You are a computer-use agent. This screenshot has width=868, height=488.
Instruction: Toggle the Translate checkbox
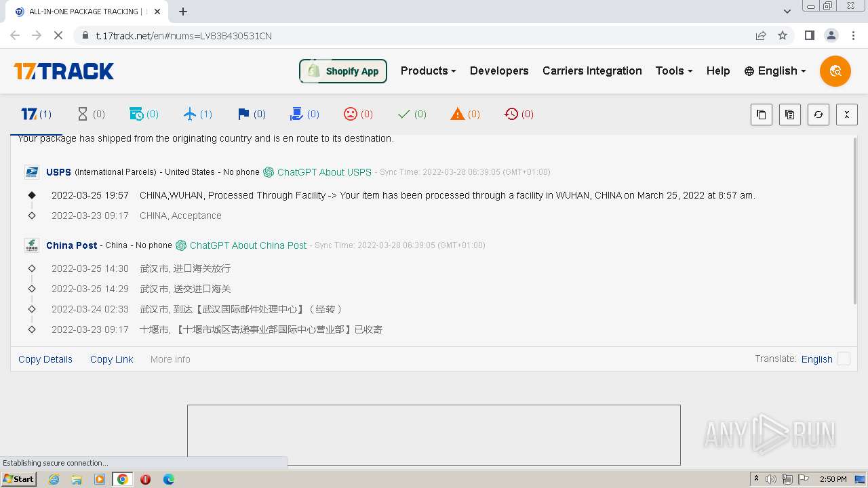click(844, 359)
